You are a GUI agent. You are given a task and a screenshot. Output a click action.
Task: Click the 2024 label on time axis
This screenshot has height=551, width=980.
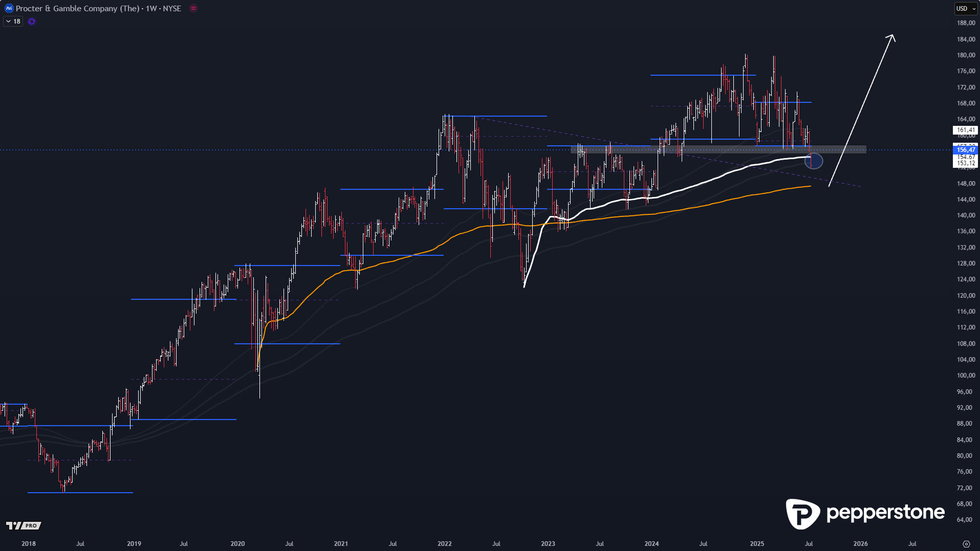tap(651, 544)
